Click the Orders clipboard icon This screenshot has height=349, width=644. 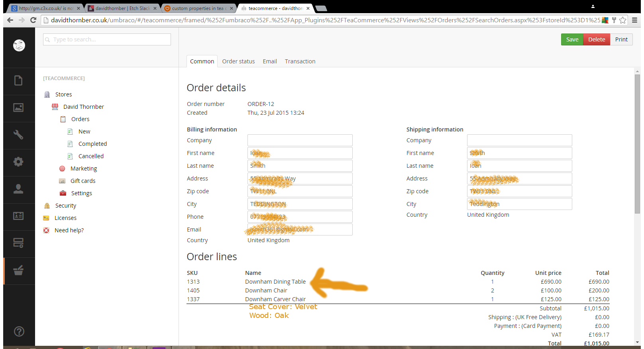63,119
